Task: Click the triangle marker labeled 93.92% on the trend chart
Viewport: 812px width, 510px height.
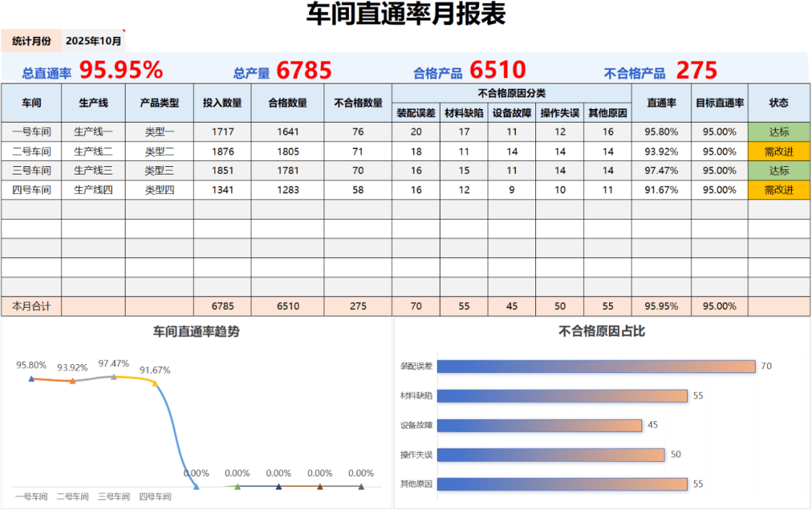Action: click(x=72, y=381)
